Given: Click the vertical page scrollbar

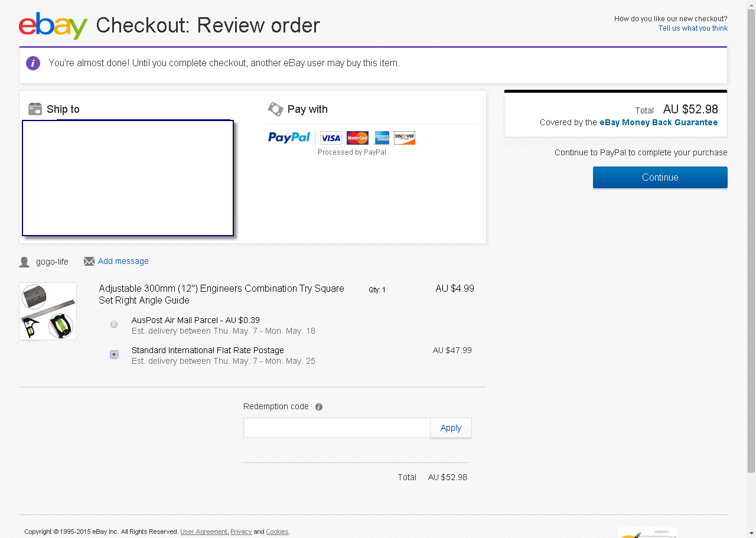Looking at the screenshot, I should point(751,242).
